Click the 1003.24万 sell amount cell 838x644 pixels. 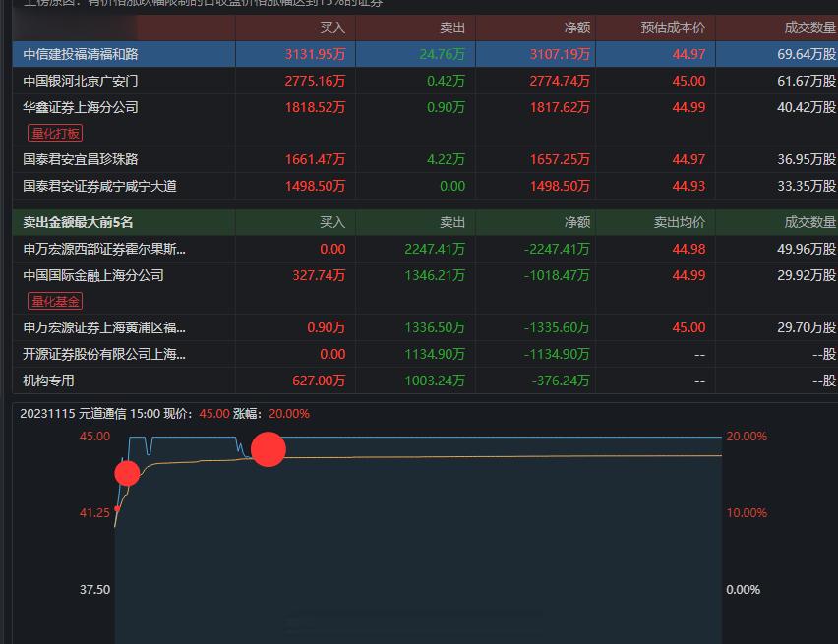tap(435, 381)
